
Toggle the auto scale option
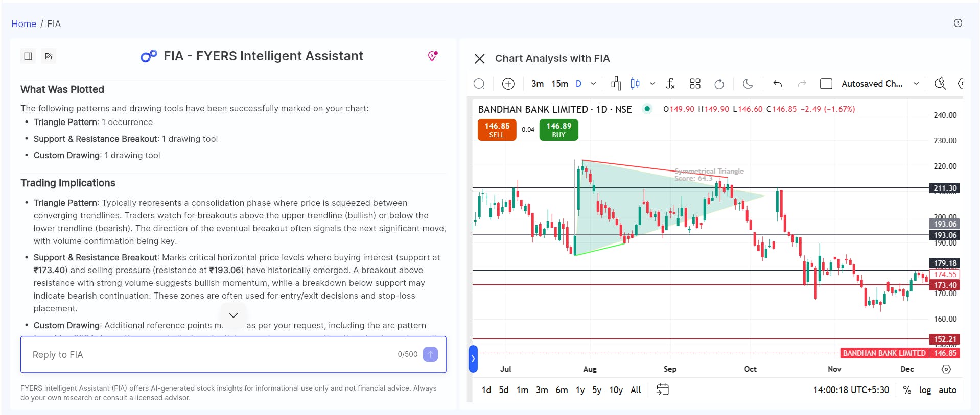point(947,390)
